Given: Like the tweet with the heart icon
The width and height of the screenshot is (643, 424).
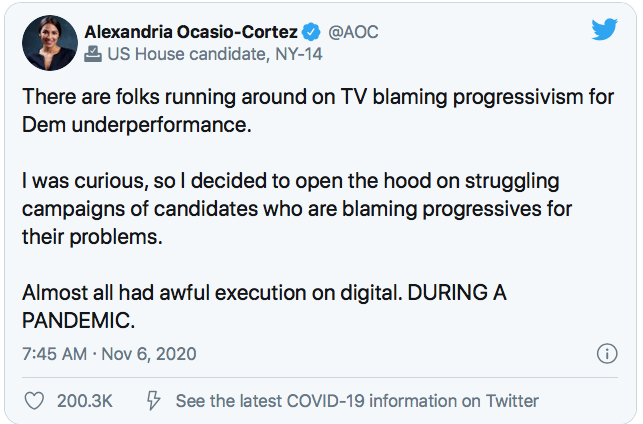Looking at the screenshot, I should (x=34, y=401).
